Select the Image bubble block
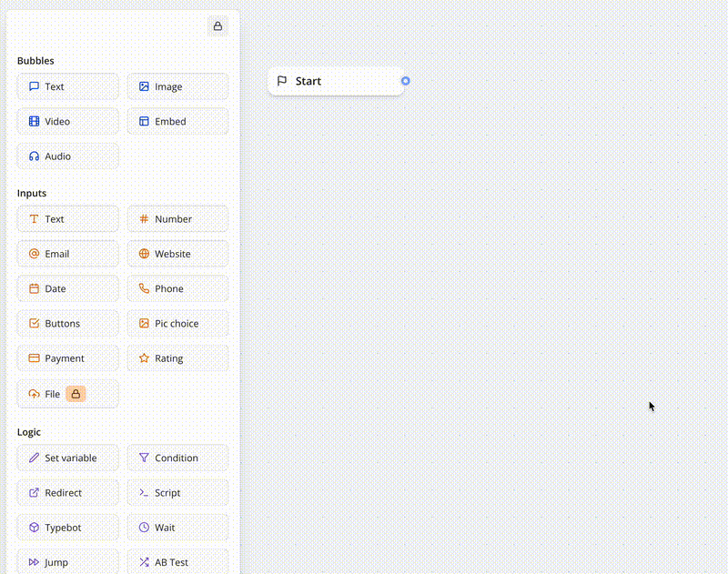Image resolution: width=728 pixels, height=574 pixels. 177,86
